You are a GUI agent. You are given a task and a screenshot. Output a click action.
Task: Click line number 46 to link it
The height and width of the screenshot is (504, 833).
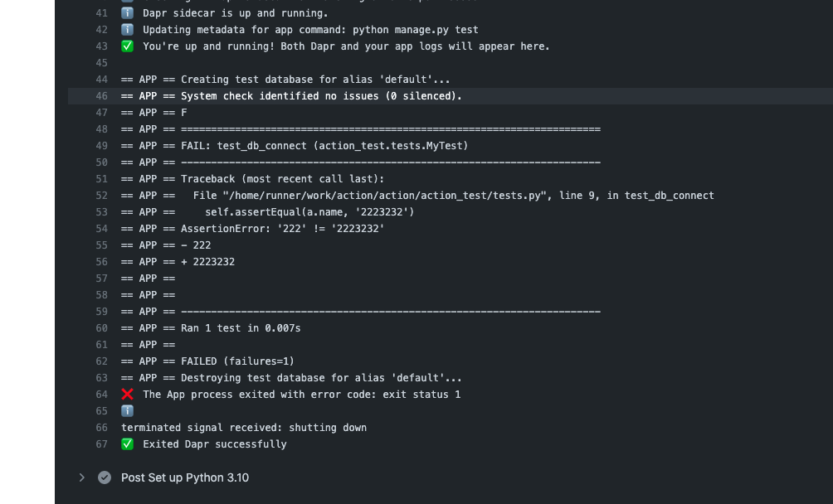(x=101, y=95)
